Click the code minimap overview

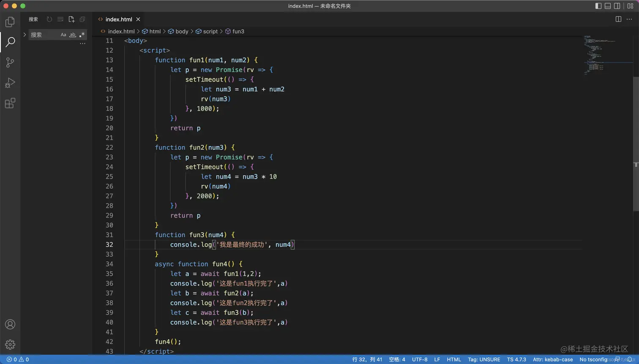pyautogui.click(x=608, y=55)
